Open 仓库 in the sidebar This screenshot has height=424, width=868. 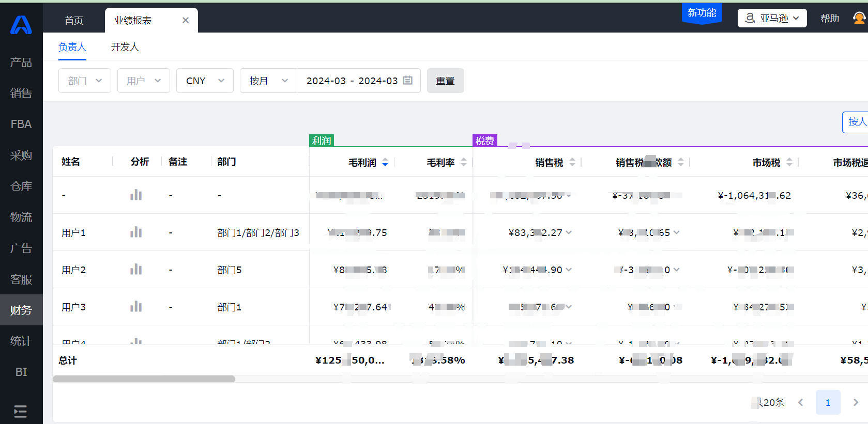(21, 186)
